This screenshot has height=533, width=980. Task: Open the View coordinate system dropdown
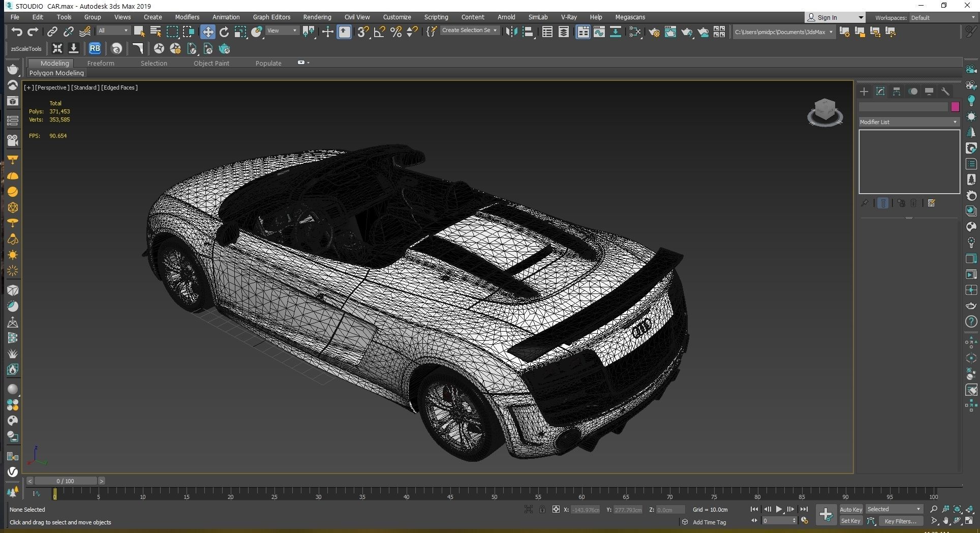(x=282, y=31)
